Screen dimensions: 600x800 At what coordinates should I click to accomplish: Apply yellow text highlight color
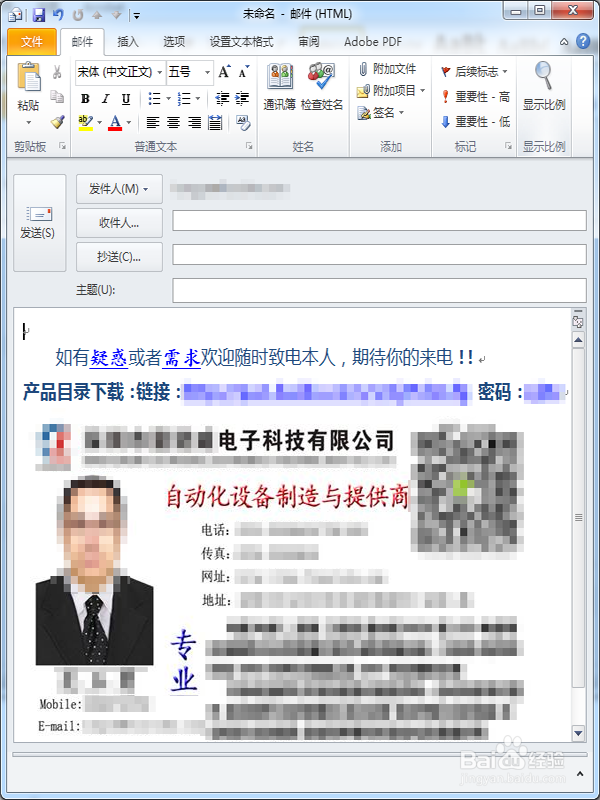click(86, 122)
